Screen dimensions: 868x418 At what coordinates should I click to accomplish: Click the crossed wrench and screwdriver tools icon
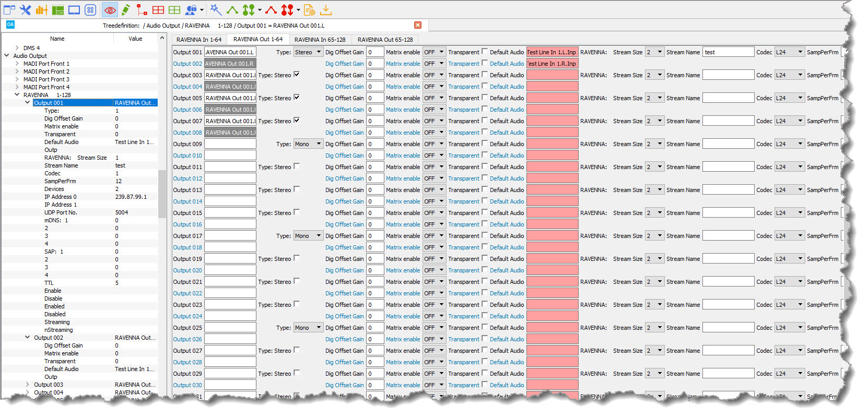click(x=25, y=10)
